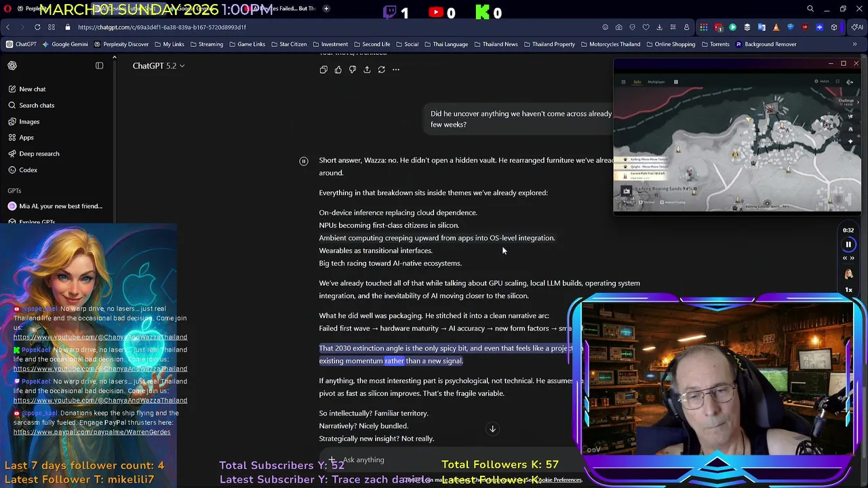This screenshot has height=488, width=868.
Task: Take a snapshot with camera icon
Action: coord(618,27)
